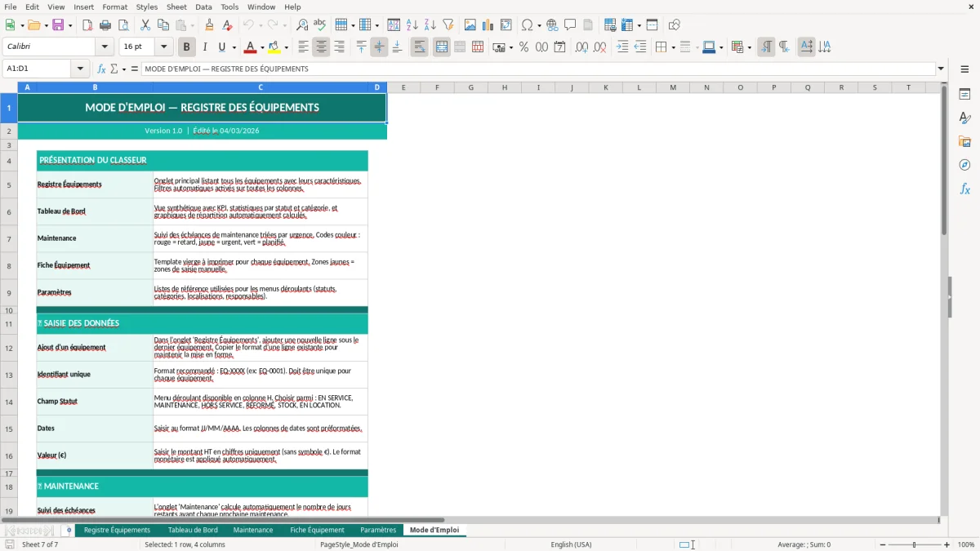Image resolution: width=980 pixels, height=551 pixels.
Task: Click the Print icon
Action: point(105,25)
